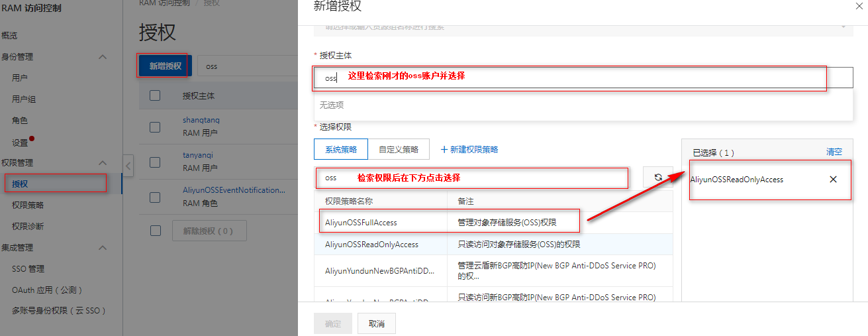
Task: Tick the select-all checkbox in table header
Action: pyautogui.click(x=155, y=95)
